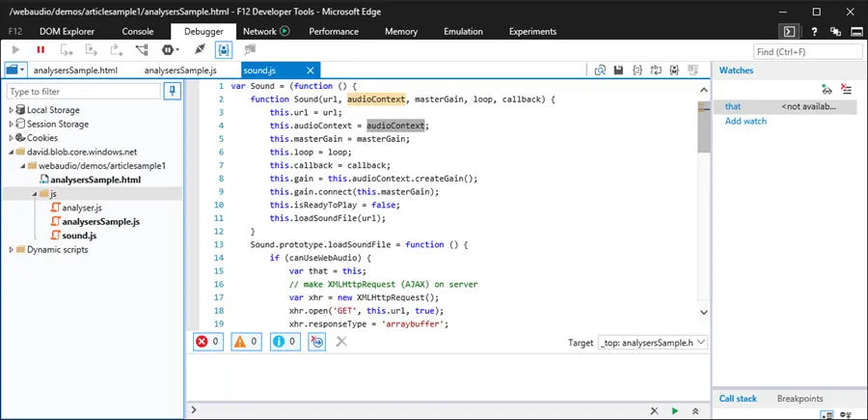Image resolution: width=868 pixels, height=420 pixels.
Task: Click the Type to filter field
Action: 84,92
